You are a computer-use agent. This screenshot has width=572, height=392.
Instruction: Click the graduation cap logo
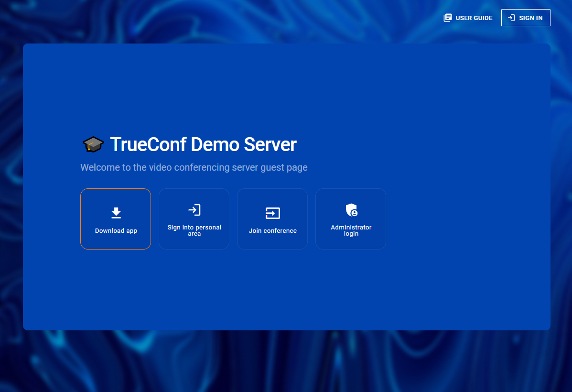pos(93,144)
